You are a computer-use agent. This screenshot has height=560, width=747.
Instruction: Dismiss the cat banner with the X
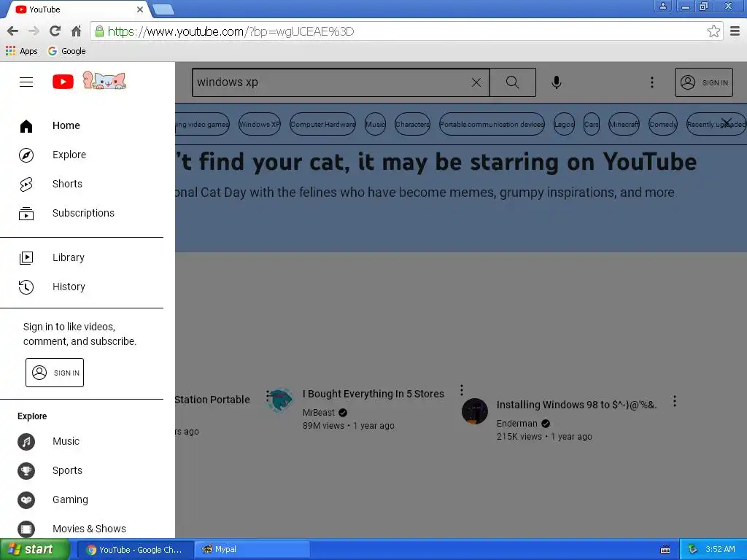tap(726, 123)
